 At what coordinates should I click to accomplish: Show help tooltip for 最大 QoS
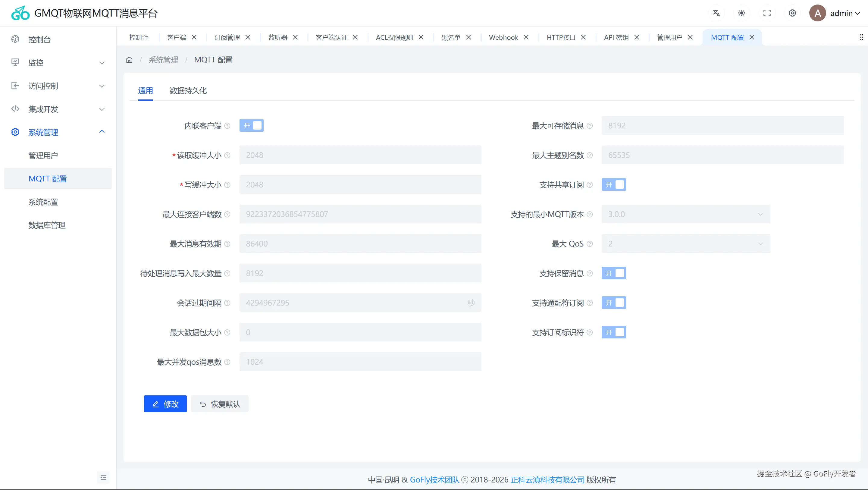click(590, 244)
